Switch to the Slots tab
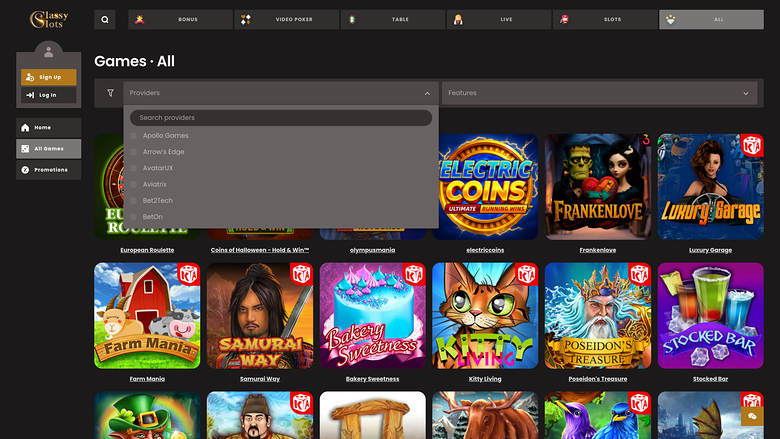780x439 pixels. pos(605,19)
